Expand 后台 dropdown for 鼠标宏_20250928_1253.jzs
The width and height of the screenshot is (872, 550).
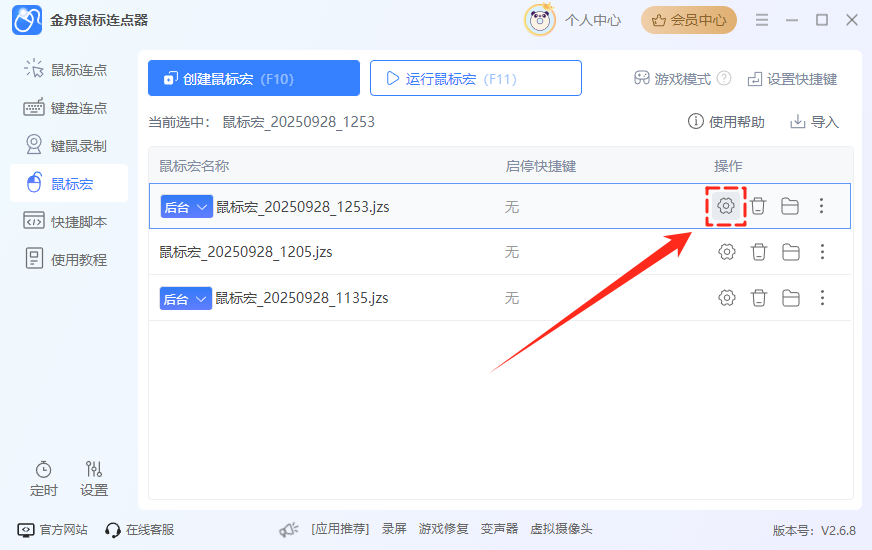[x=186, y=207]
